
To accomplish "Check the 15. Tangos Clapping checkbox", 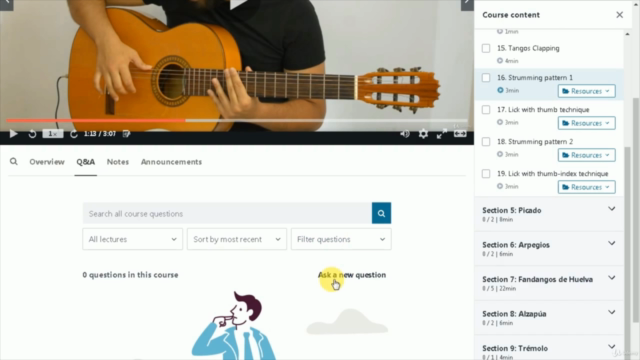I will coord(486,48).
